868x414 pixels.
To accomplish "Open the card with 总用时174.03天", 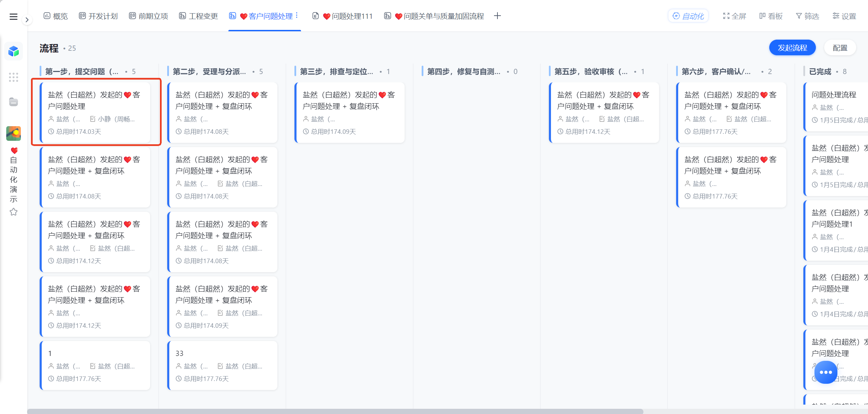I will click(x=95, y=113).
